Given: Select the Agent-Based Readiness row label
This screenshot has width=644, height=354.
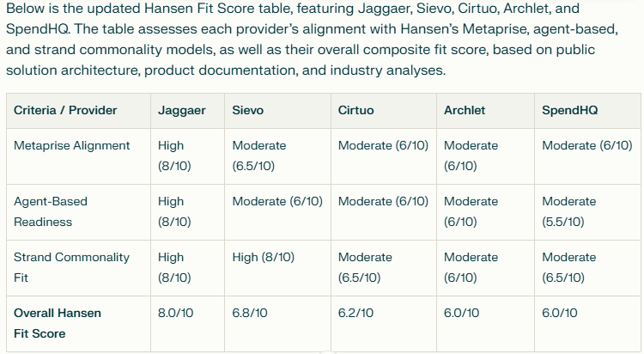Looking at the screenshot, I should 51,211.
